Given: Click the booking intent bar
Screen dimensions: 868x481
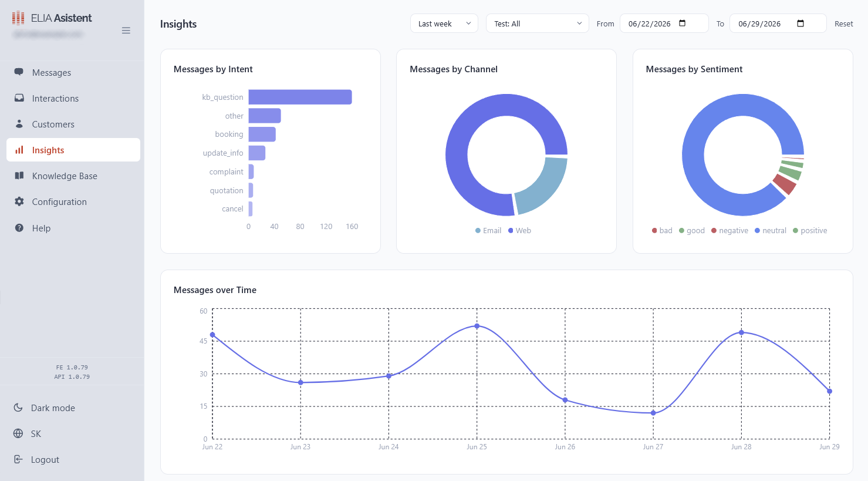Looking at the screenshot, I should tap(262, 134).
